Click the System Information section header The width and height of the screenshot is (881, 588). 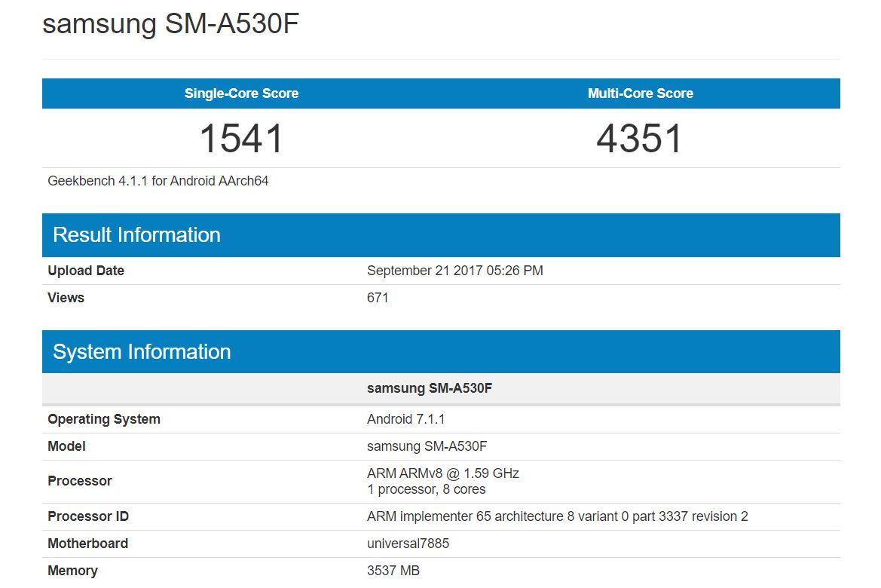140,351
